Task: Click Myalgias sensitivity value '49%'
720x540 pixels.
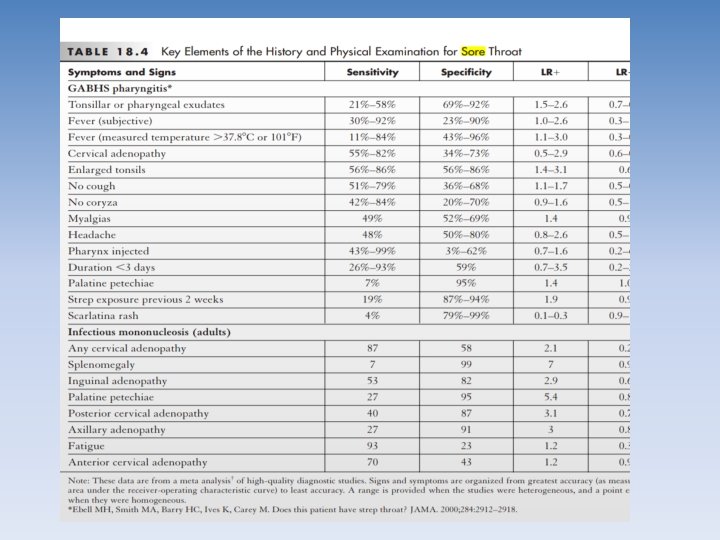Action: [x=372, y=219]
